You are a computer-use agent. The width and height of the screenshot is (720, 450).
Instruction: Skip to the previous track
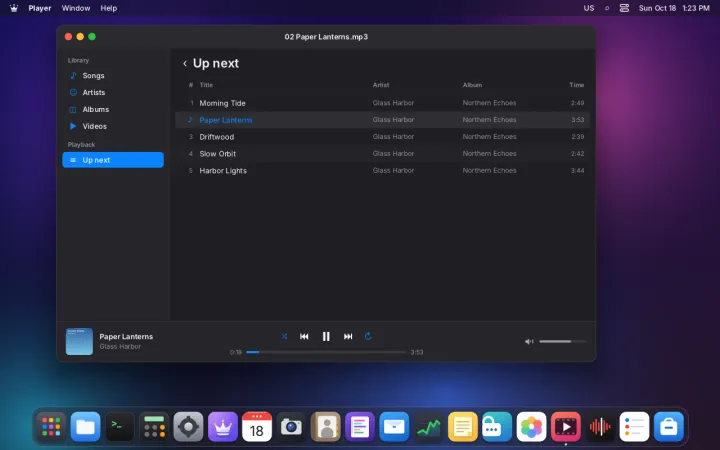coord(304,337)
